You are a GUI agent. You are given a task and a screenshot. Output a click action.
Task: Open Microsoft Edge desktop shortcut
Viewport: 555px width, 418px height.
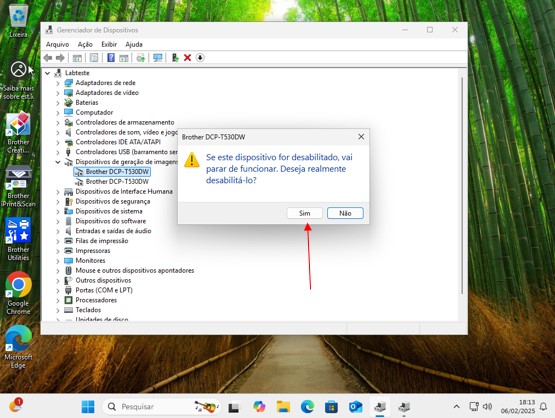[x=18, y=347]
